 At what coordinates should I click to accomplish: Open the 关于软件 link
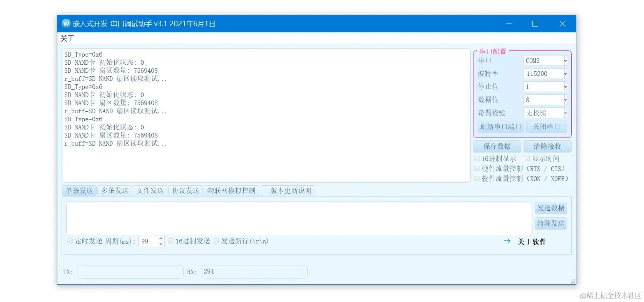[532, 242]
